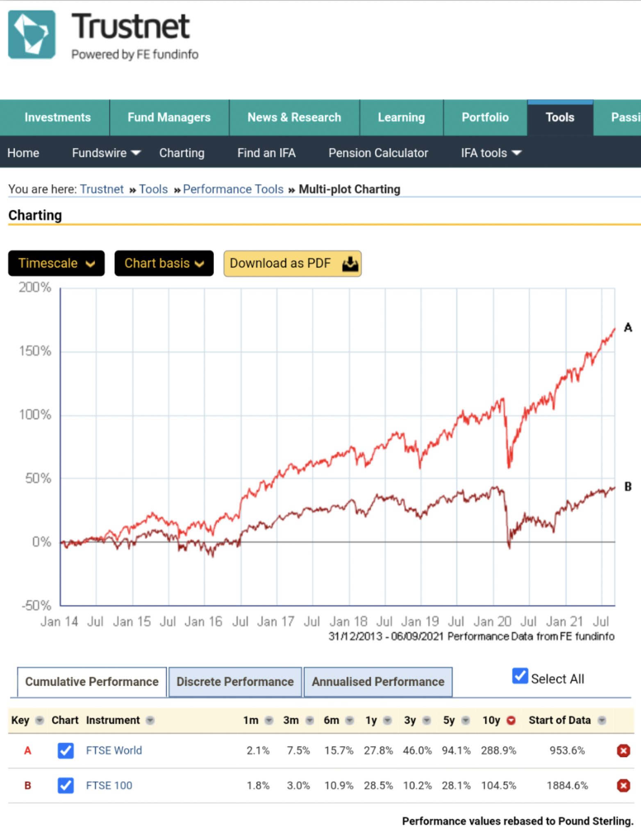This screenshot has height=840, width=641.
Task: Open the FTSE World instrument link
Action: click(114, 751)
